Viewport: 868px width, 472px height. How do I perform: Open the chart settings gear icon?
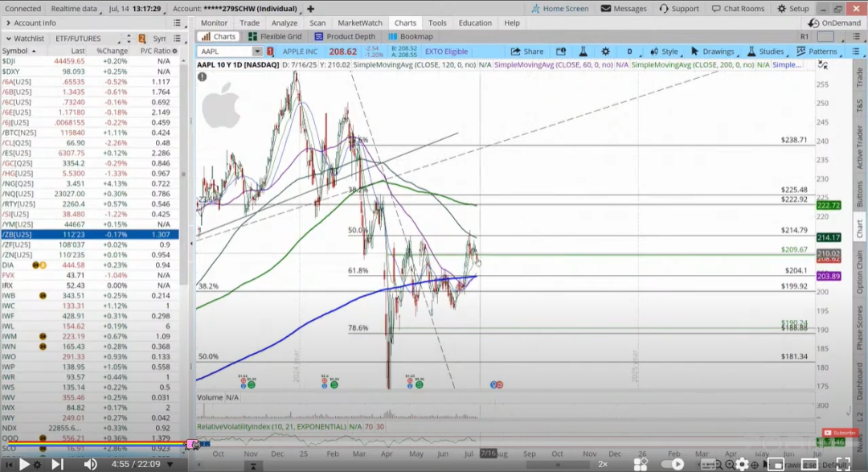606,51
